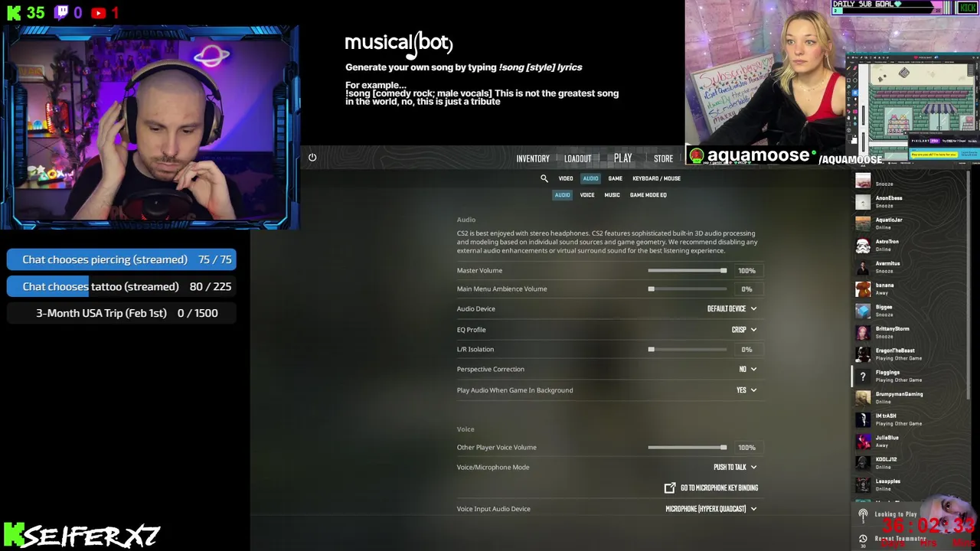Click Biggee friend avatar
This screenshot has width=980, height=551.
[863, 311]
